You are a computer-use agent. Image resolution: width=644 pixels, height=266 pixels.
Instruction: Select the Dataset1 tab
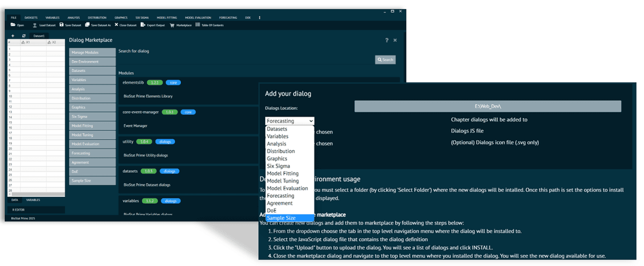[39, 36]
